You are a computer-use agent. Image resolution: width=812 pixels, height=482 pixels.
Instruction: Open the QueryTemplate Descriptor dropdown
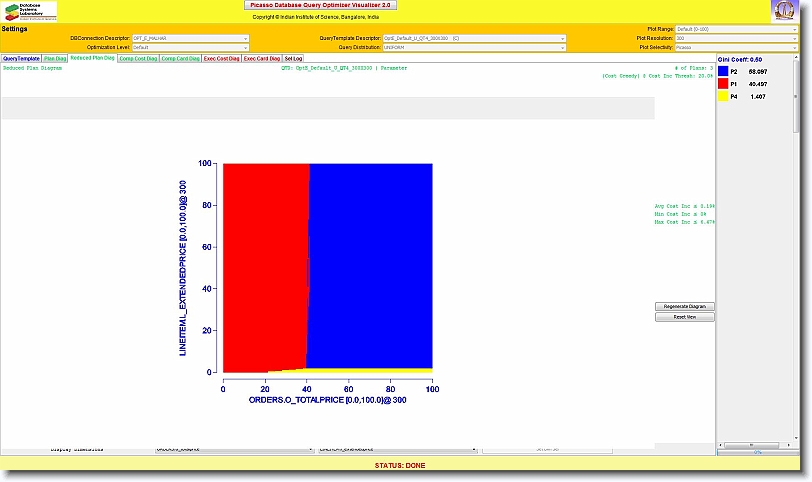pos(475,38)
